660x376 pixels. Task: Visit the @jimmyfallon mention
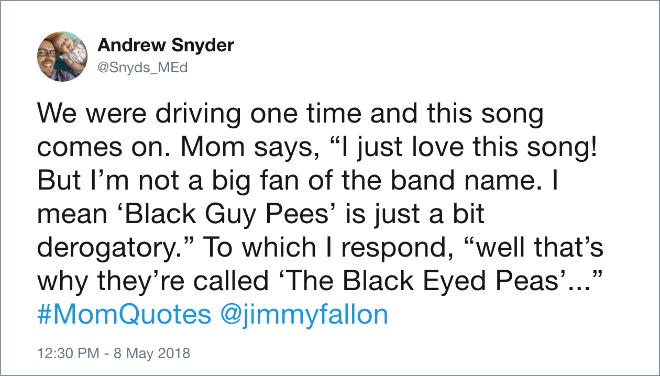pos(304,316)
